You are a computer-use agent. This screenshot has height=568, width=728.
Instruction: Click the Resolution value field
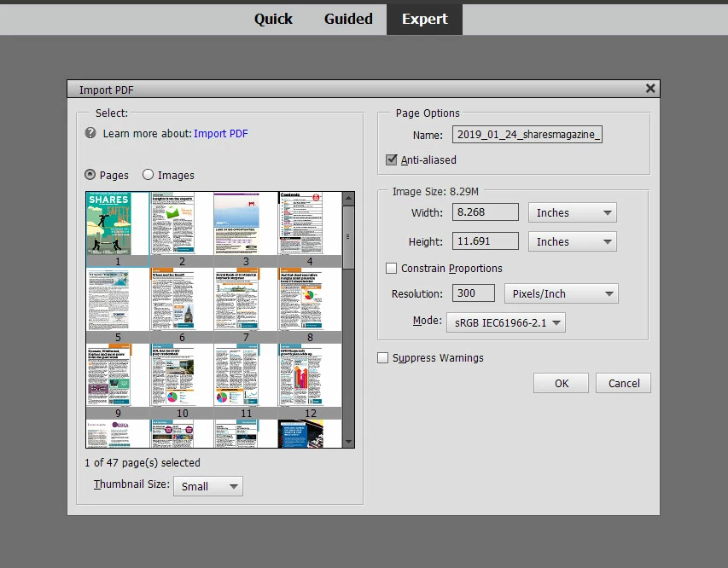coord(474,293)
